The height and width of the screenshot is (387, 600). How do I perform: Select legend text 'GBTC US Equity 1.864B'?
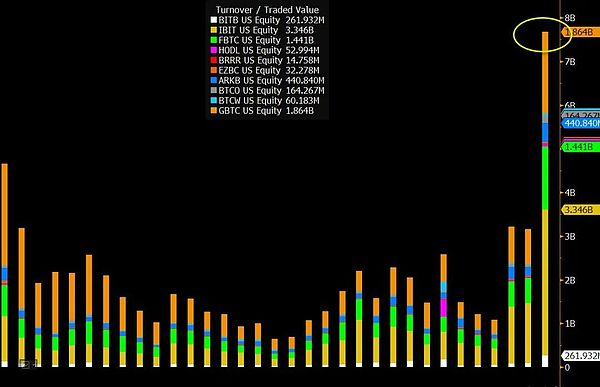[266, 111]
